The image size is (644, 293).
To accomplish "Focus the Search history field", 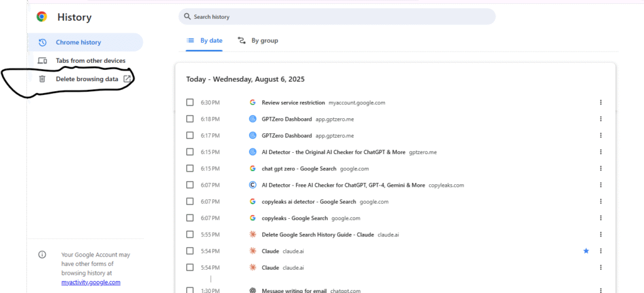I will [337, 17].
